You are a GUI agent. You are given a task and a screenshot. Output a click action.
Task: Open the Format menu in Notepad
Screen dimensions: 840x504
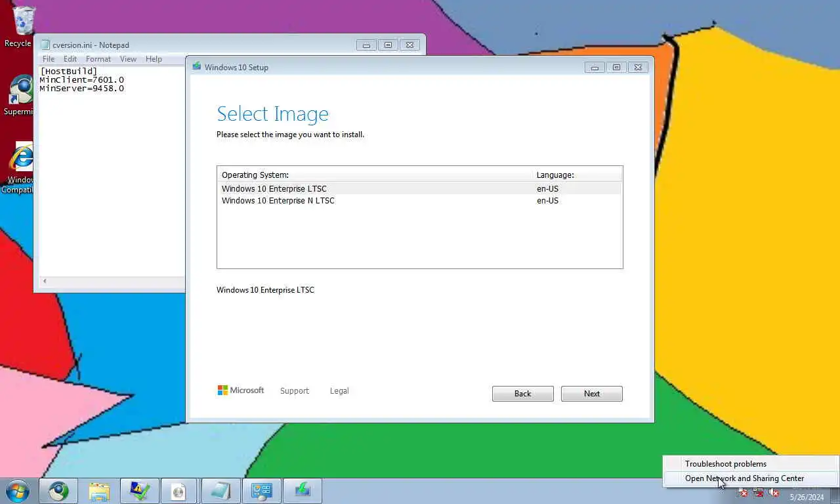98,59
